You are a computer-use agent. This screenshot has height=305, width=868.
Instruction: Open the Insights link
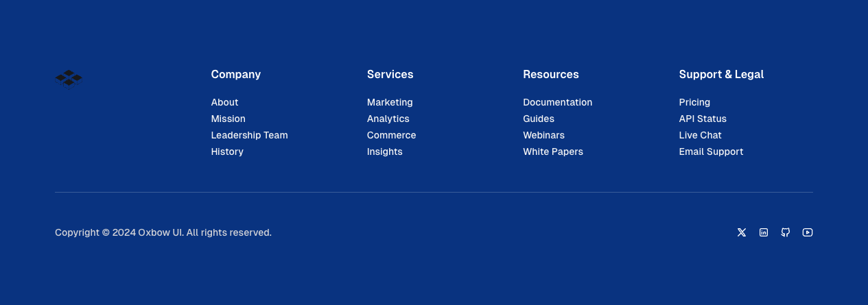click(384, 151)
